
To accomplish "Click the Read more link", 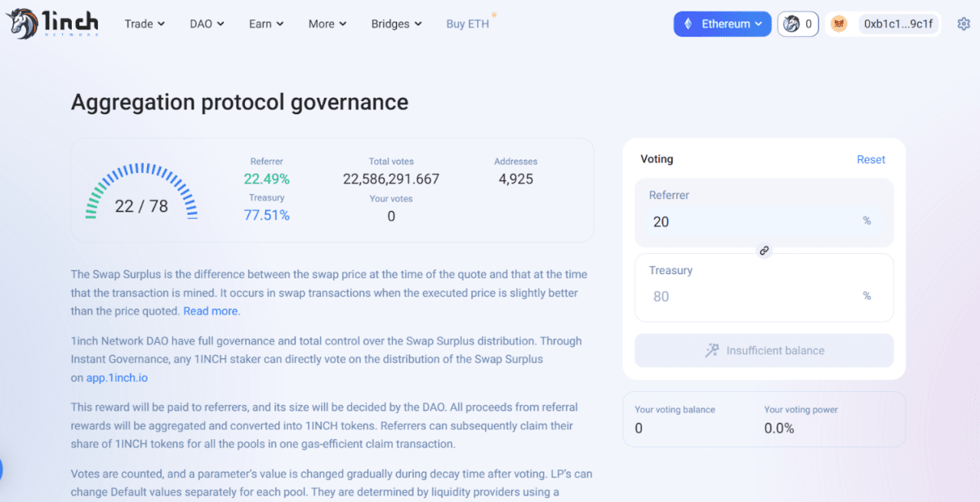I will point(212,311).
